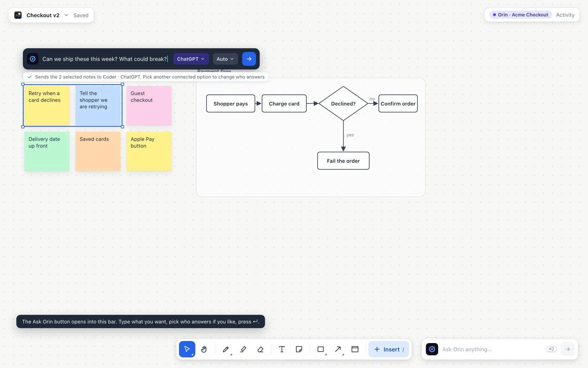The height and width of the screenshot is (368, 588).
Task: Send the prompt with the blue arrow button
Action: (249, 59)
